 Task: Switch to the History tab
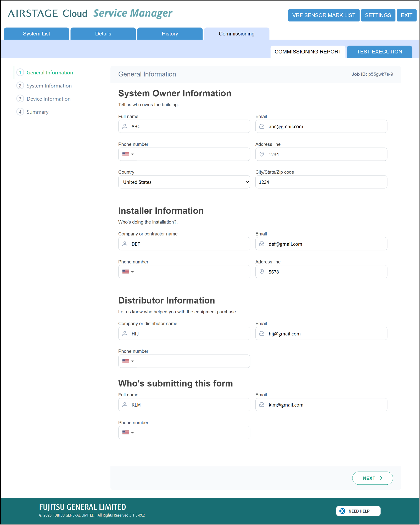[170, 34]
